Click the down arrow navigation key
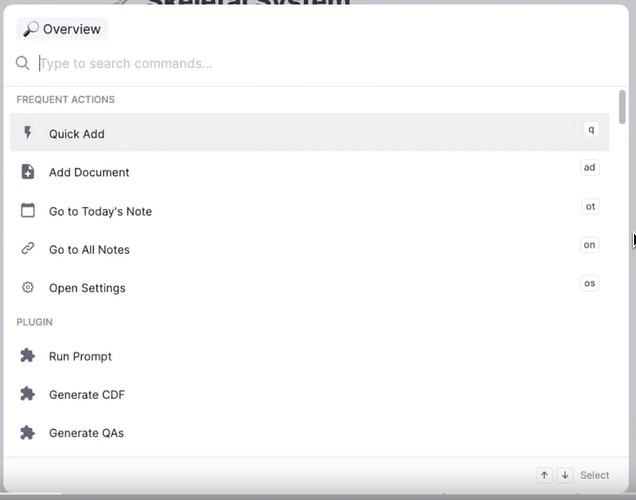Screen dimensions: 636x500 pos(565,475)
